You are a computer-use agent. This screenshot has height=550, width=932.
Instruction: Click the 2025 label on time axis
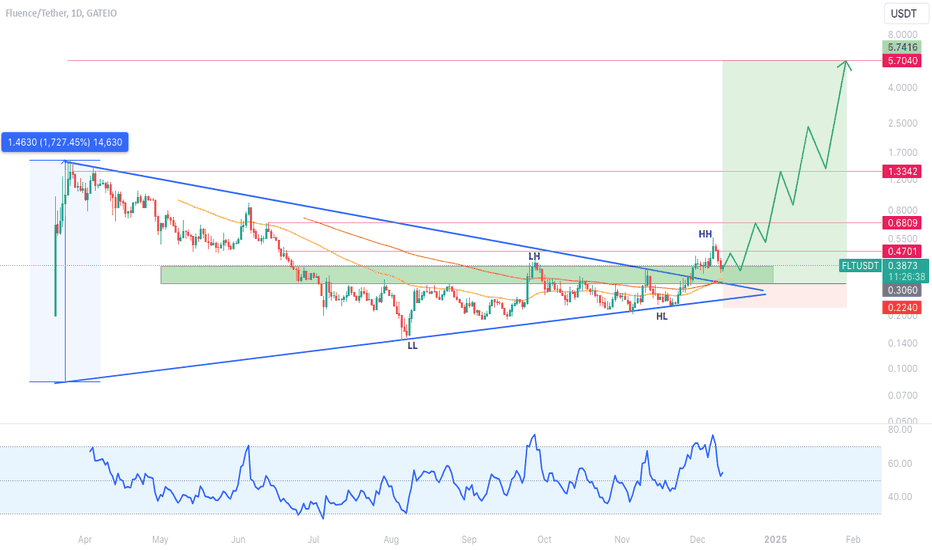pyautogui.click(x=775, y=540)
